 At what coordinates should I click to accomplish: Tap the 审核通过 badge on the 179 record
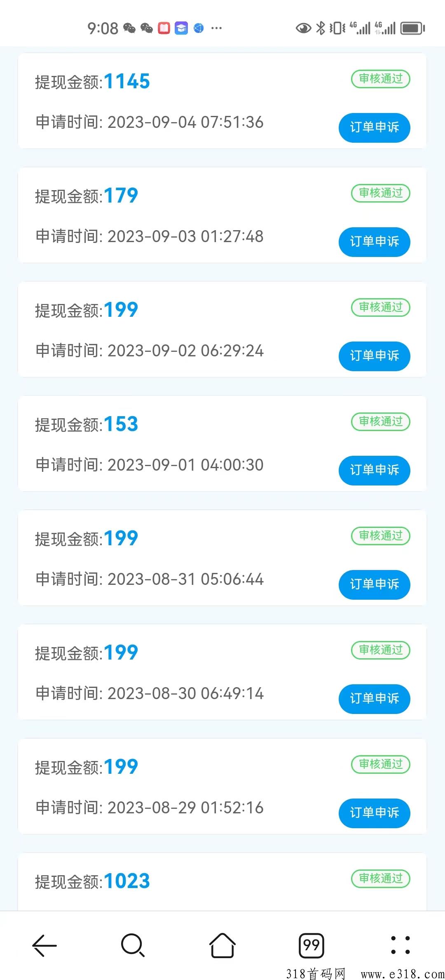380,193
